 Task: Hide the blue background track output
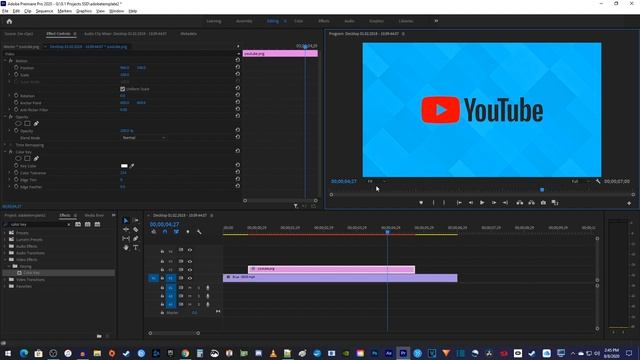[190, 278]
